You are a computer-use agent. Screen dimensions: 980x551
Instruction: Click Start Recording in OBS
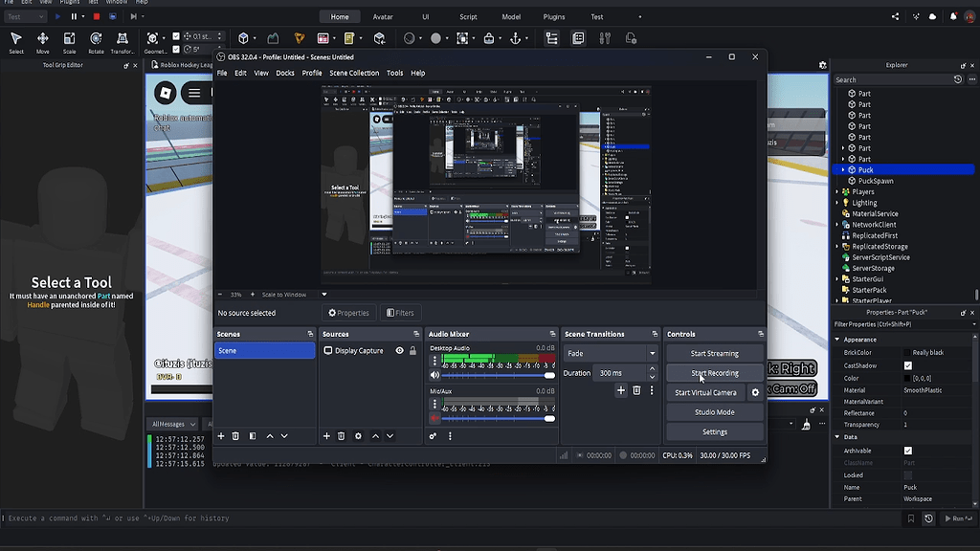coord(714,373)
